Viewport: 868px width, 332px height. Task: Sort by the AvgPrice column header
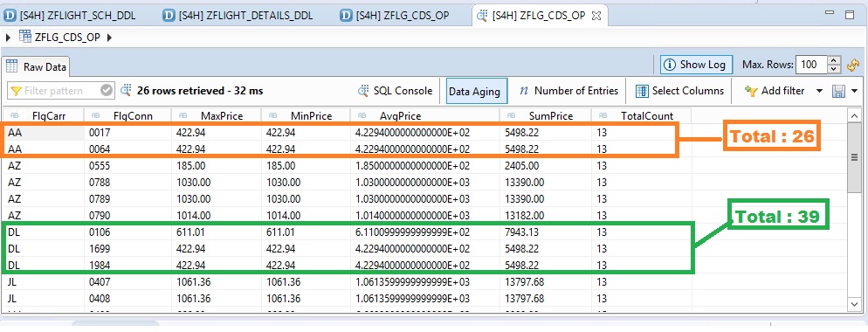[425, 116]
